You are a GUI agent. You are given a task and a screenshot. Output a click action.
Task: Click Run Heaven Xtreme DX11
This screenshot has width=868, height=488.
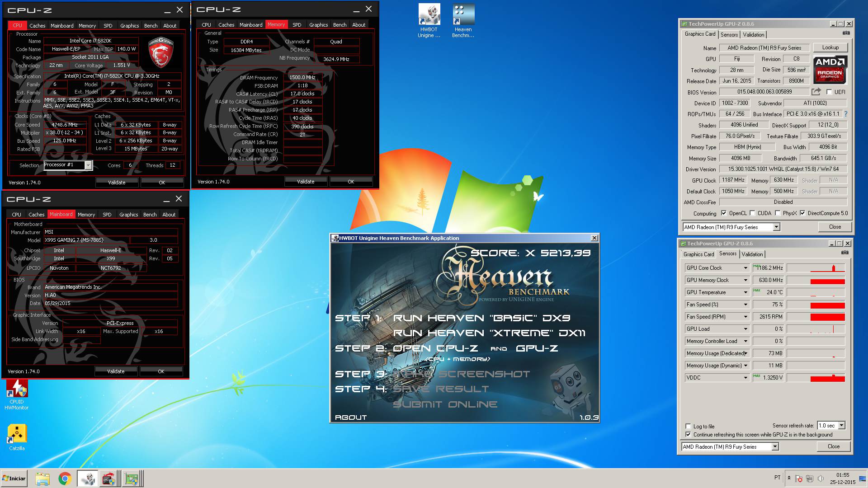pyautogui.click(x=489, y=333)
